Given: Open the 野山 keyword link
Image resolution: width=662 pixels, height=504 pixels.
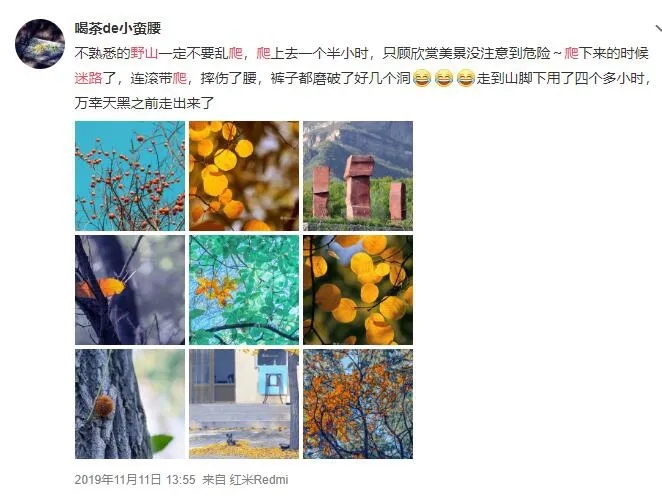Looking at the screenshot, I should pos(144,53).
